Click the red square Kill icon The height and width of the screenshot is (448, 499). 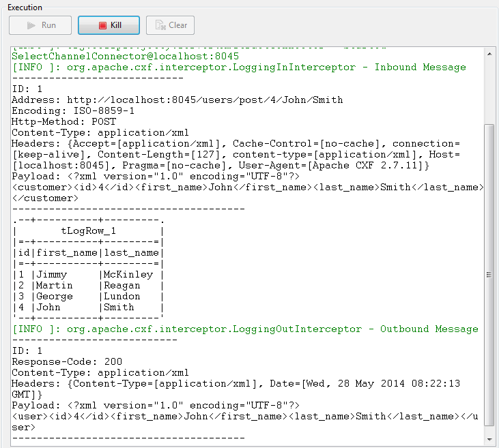click(102, 25)
